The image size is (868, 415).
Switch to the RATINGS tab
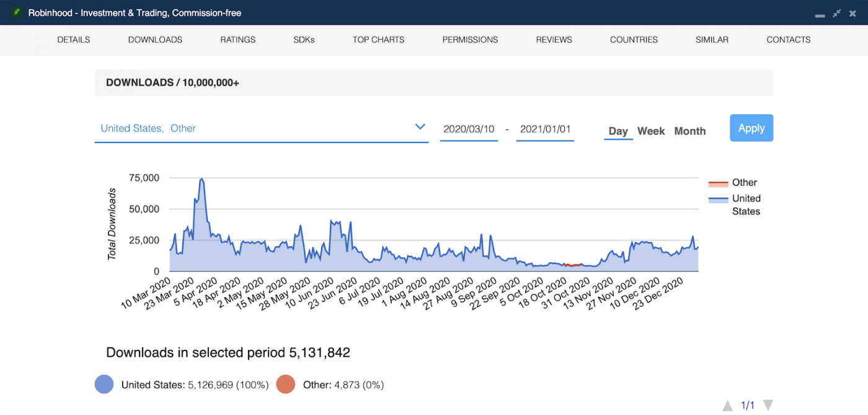point(237,40)
